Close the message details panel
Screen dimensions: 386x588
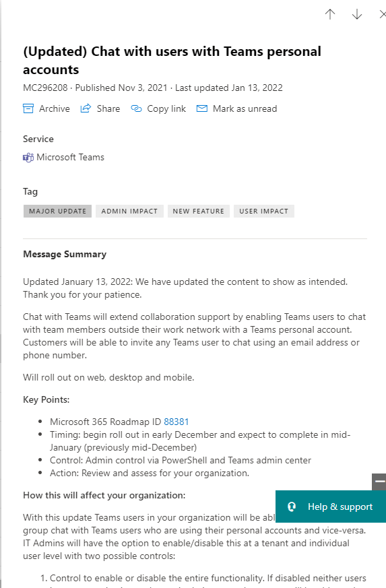pos(382,14)
